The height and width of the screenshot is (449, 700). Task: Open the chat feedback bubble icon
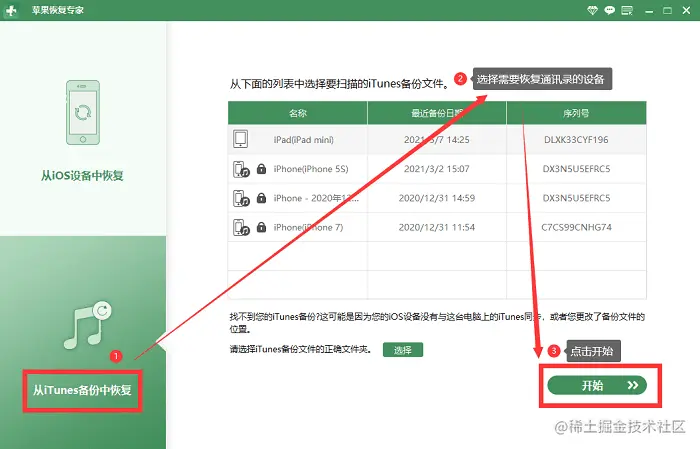(609, 10)
